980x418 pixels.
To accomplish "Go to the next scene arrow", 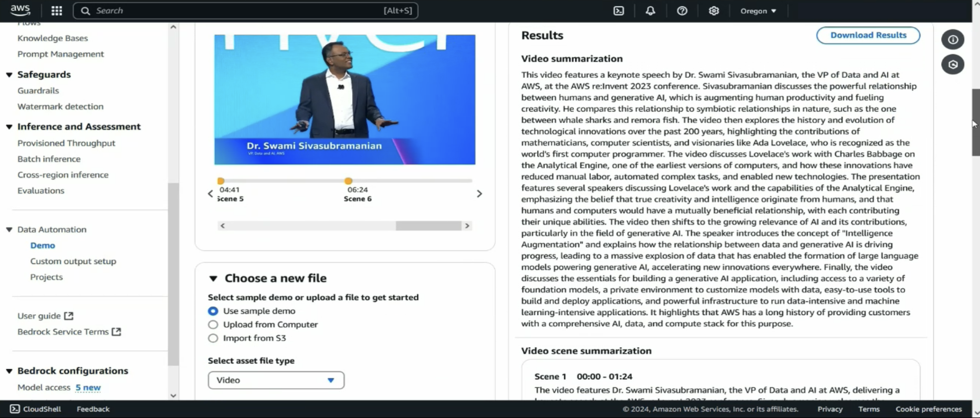I will (479, 194).
